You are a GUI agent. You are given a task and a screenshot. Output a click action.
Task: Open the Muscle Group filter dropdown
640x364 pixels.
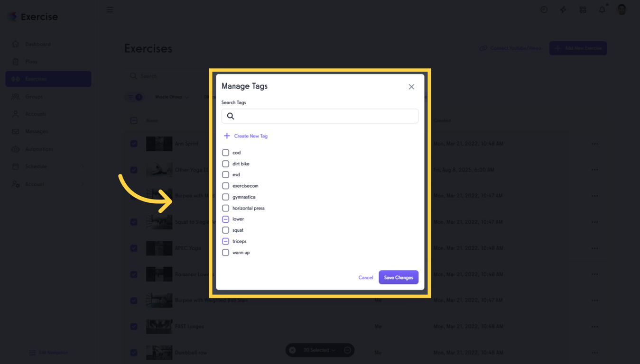tap(172, 97)
